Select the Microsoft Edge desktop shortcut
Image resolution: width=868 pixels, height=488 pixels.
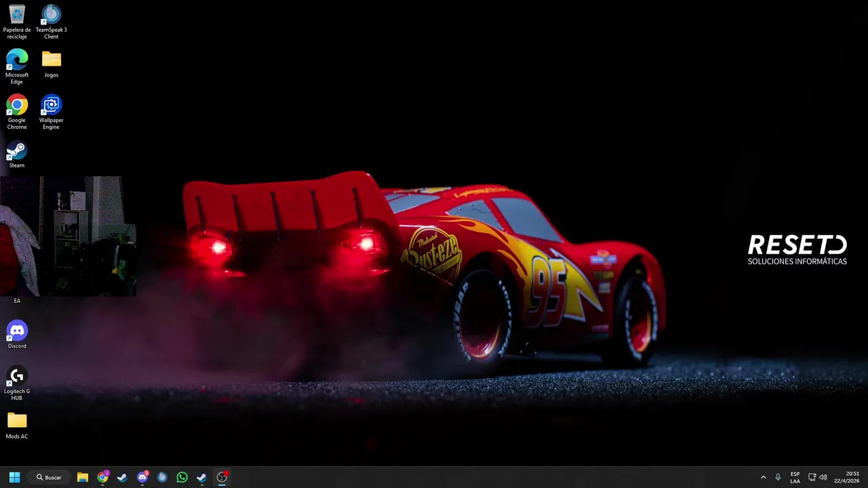point(17,66)
